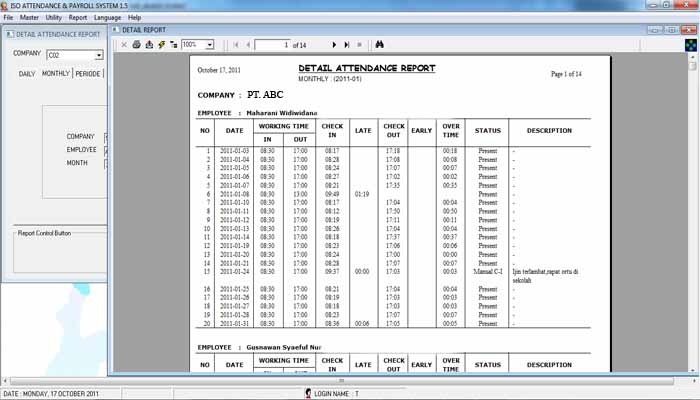Go to the next report page

click(334, 45)
